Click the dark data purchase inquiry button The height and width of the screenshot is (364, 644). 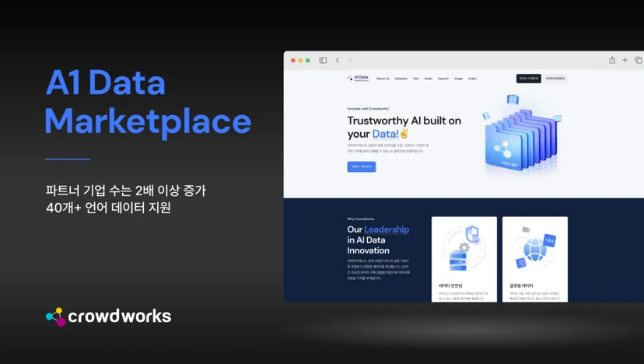(x=529, y=79)
